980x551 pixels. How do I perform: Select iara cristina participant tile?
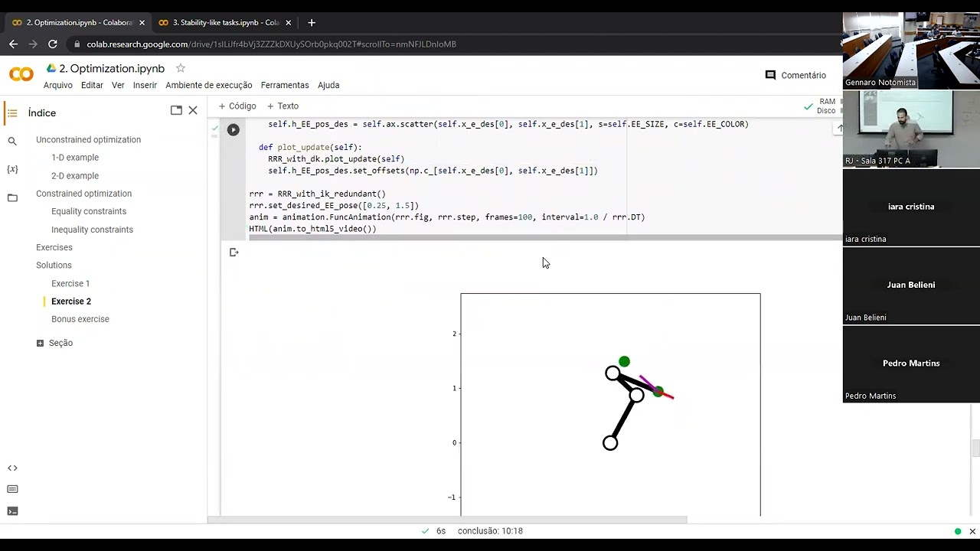coord(911,207)
